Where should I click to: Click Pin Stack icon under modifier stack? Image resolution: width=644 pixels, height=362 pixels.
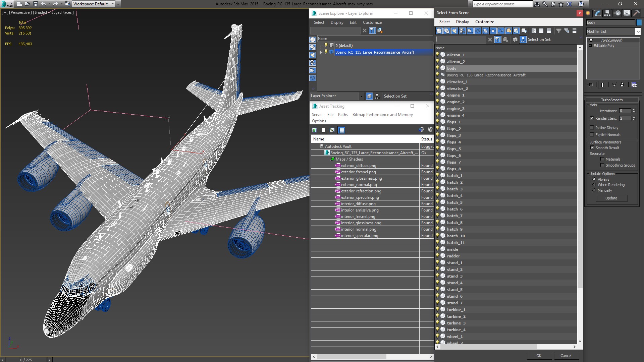point(591,85)
